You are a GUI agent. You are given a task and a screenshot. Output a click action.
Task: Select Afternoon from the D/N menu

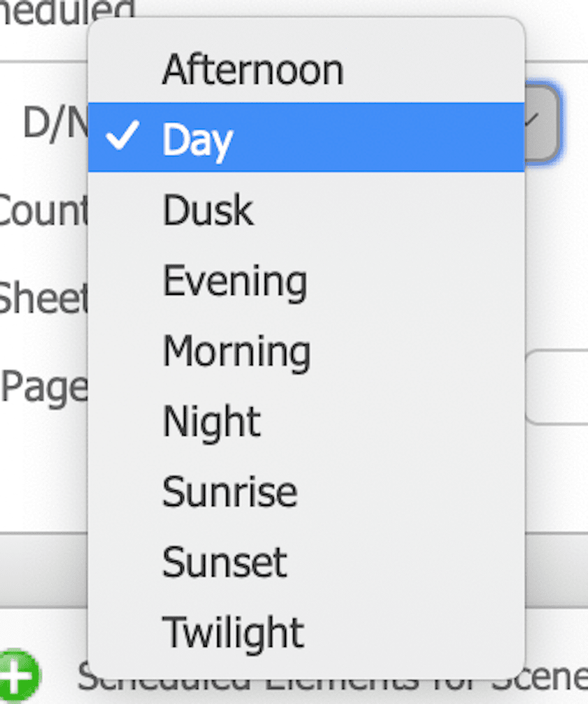(x=252, y=70)
